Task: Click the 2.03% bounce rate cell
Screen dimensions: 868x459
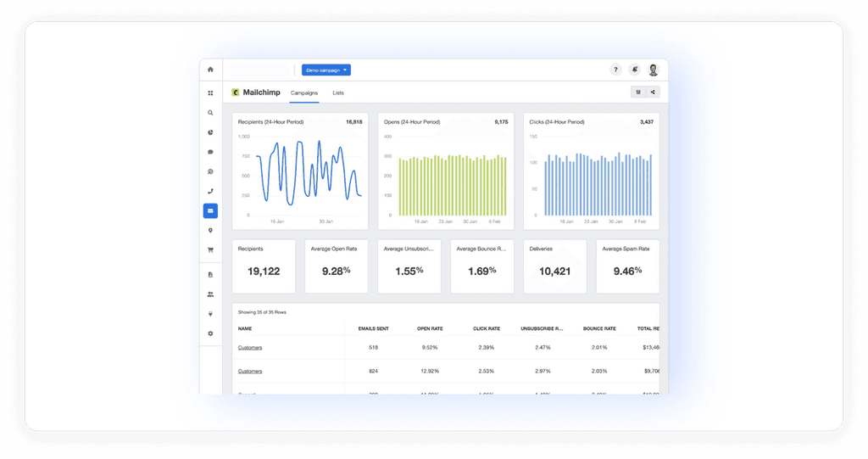Action: 599,372
